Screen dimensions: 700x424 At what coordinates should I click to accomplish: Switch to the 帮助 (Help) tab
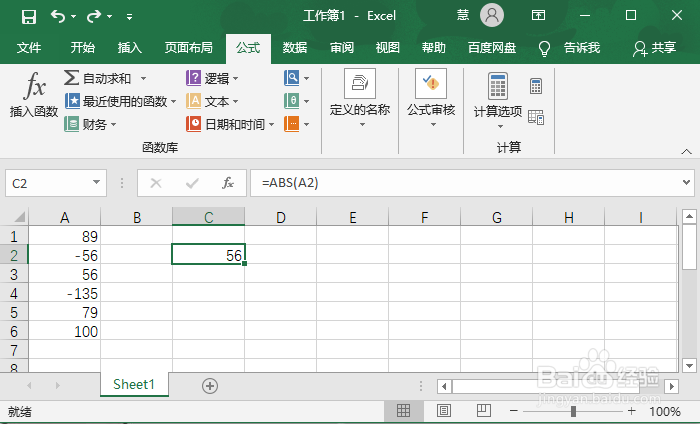point(433,47)
